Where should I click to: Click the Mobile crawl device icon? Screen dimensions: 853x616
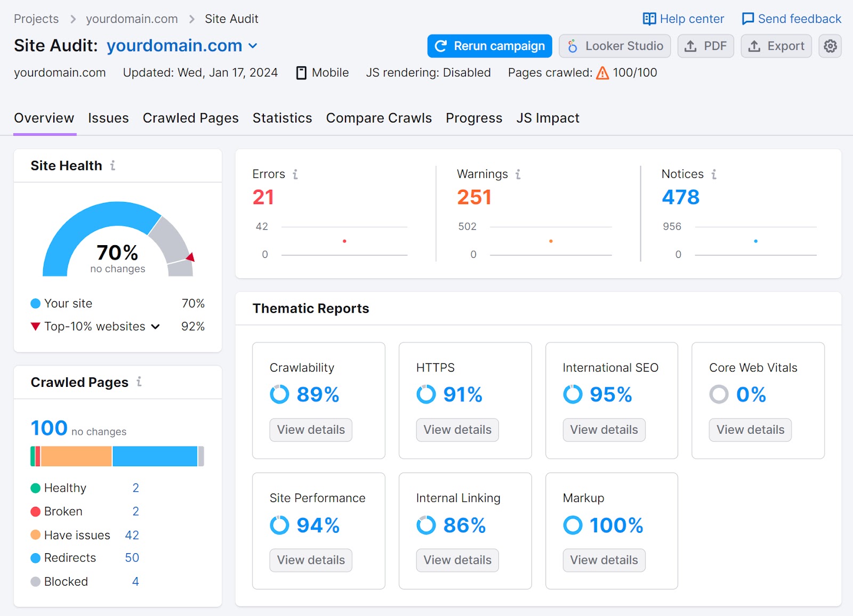tap(302, 72)
